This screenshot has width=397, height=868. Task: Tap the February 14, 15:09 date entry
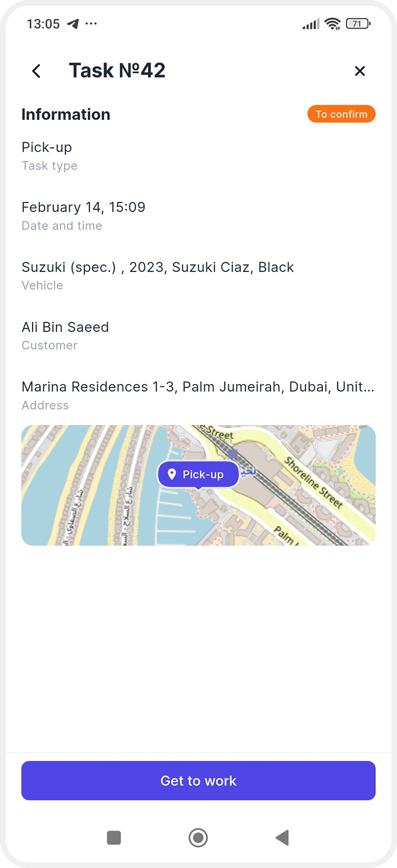tap(84, 208)
